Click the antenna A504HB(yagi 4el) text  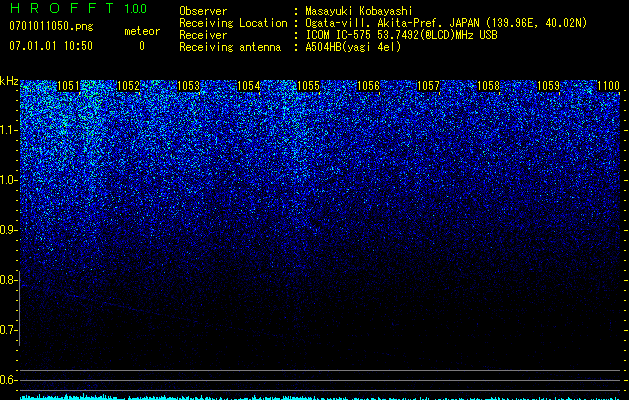click(353, 47)
